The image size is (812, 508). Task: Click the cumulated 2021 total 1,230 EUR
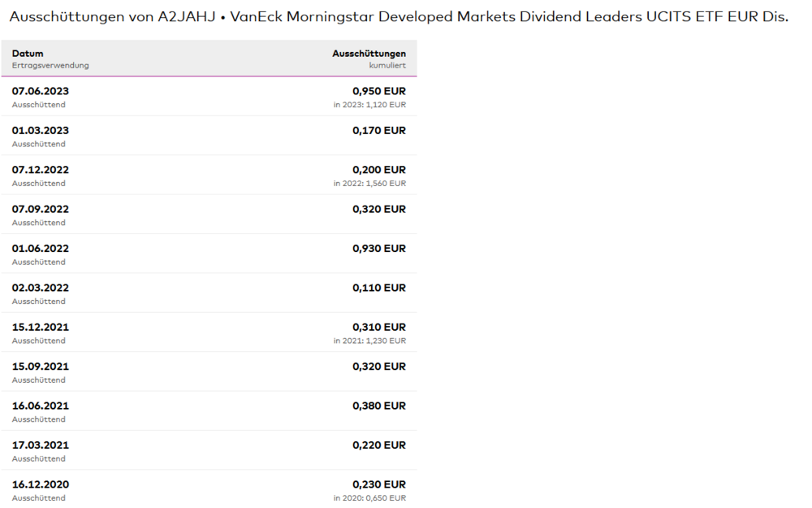pos(369,341)
